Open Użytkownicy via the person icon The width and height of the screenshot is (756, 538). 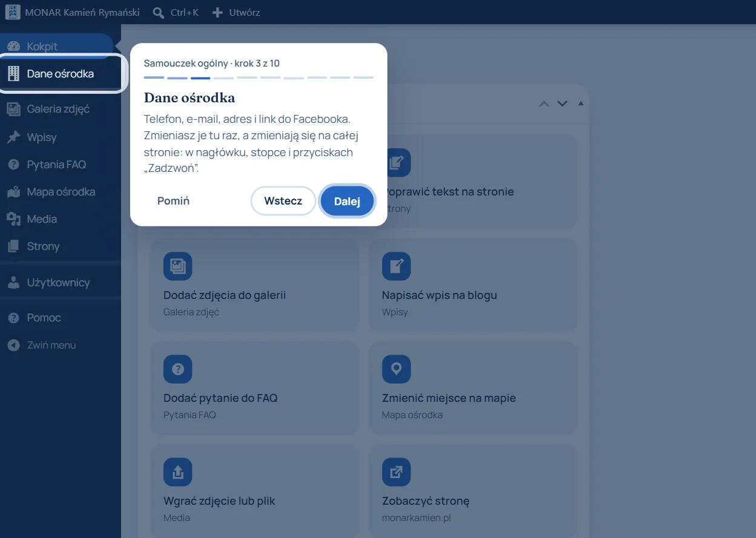pyautogui.click(x=13, y=282)
